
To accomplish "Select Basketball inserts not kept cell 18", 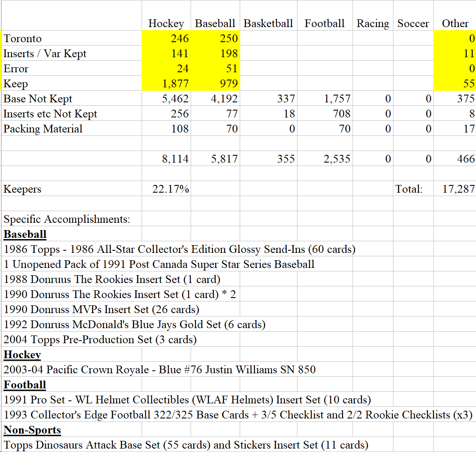I will [x=269, y=114].
